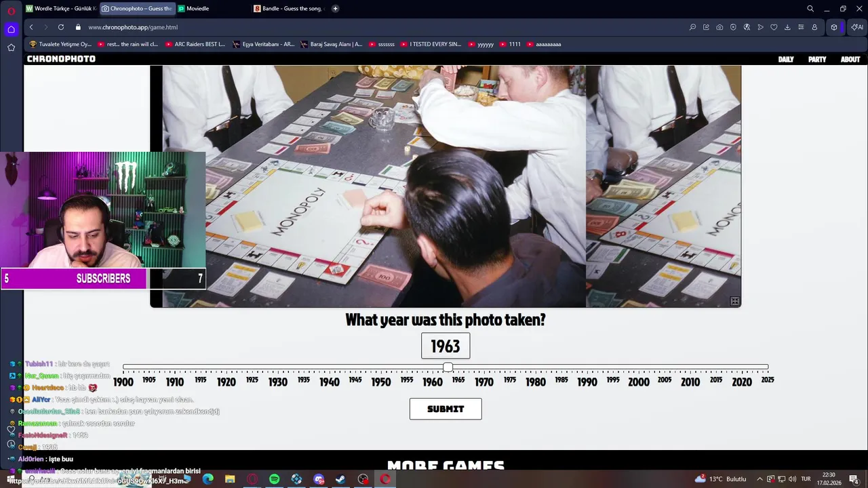Click the year slider handle

pos(448,367)
